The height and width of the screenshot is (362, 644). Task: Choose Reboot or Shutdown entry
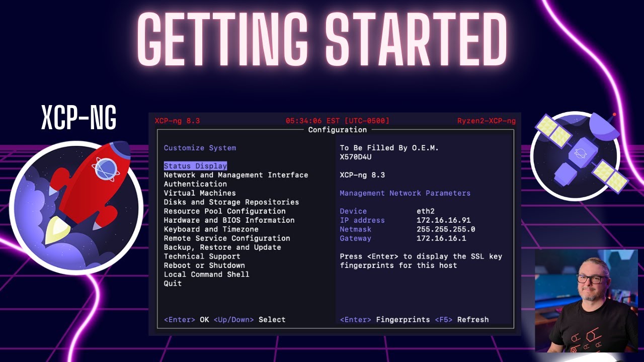tap(204, 265)
